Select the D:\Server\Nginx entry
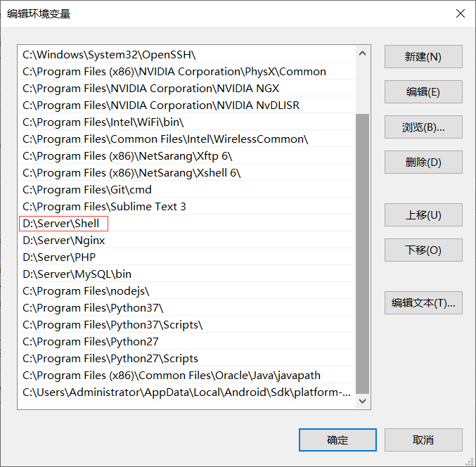Viewport: 476px width, 467px height. pos(186,241)
